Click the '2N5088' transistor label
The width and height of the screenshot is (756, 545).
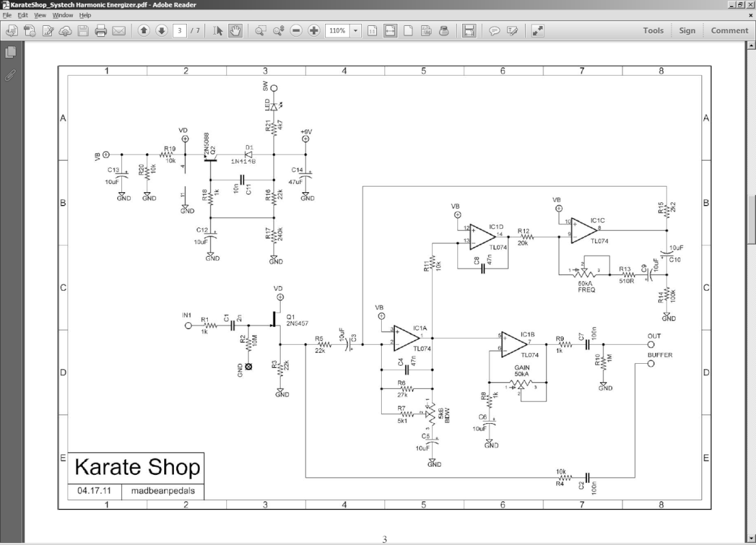point(207,144)
